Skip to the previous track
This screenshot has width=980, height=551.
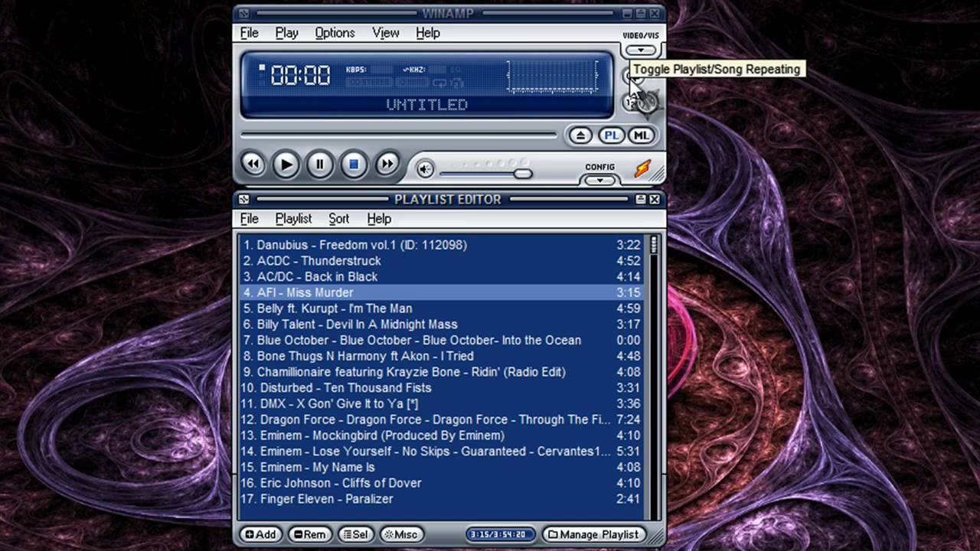[x=253, y=164]
